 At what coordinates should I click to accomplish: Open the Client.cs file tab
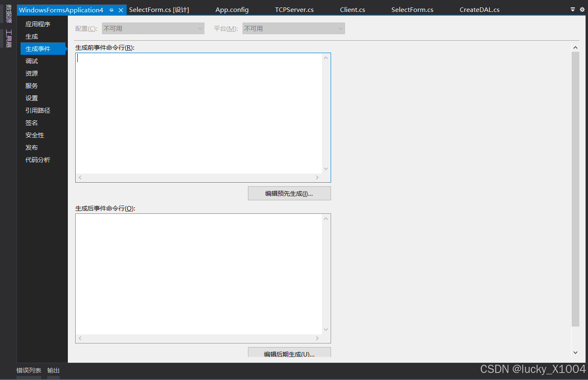coord(352,9)
